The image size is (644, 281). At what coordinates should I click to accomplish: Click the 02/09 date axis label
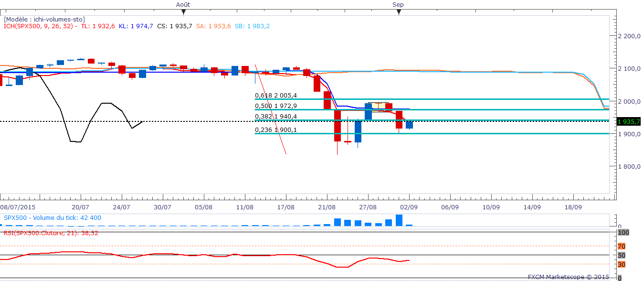click(x=409, y=207)
